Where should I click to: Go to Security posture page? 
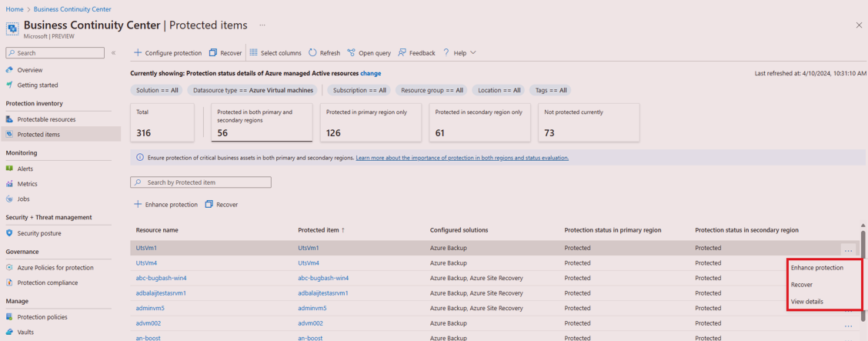tap(38, 233)
